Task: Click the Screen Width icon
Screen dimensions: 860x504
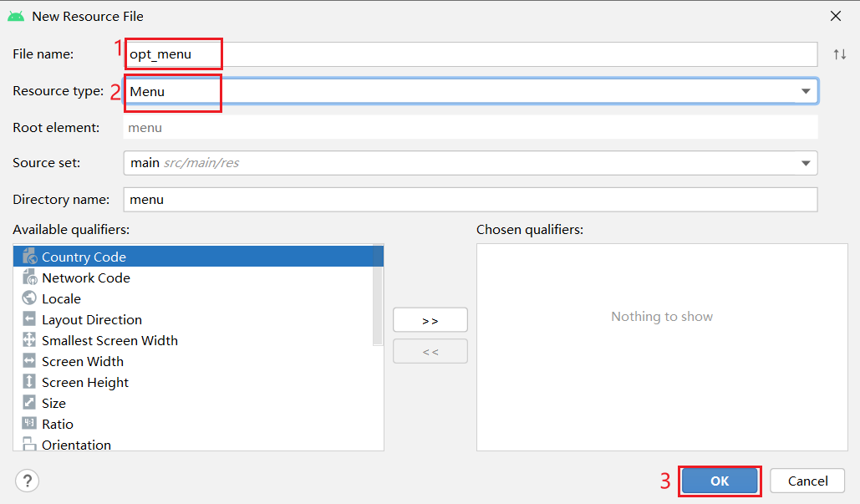Action: point(29,360)
